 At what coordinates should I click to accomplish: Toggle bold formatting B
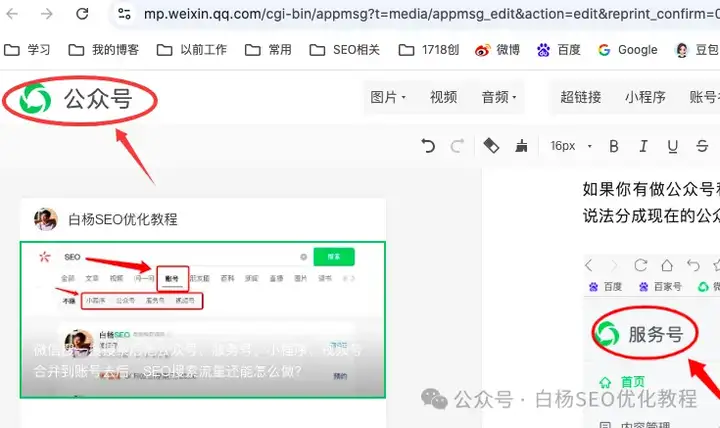613,146
